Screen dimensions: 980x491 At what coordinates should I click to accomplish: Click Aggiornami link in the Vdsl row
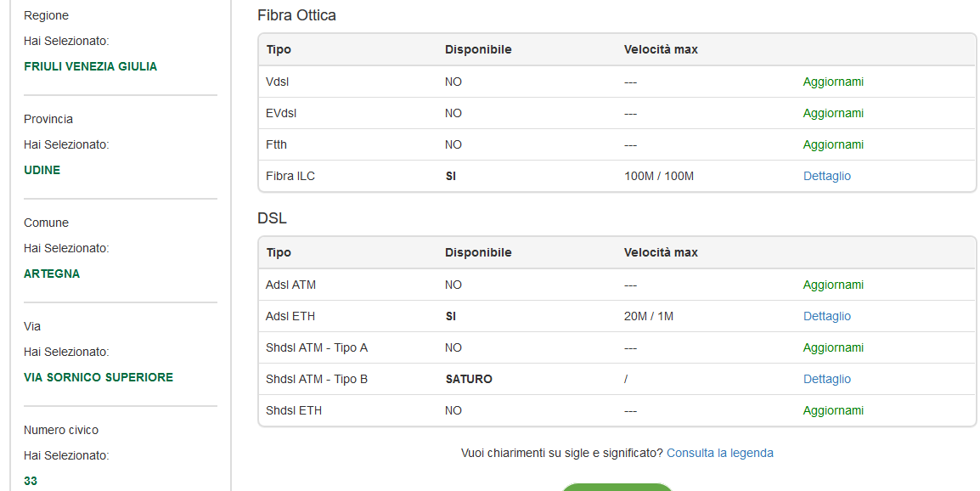point(833,82)
